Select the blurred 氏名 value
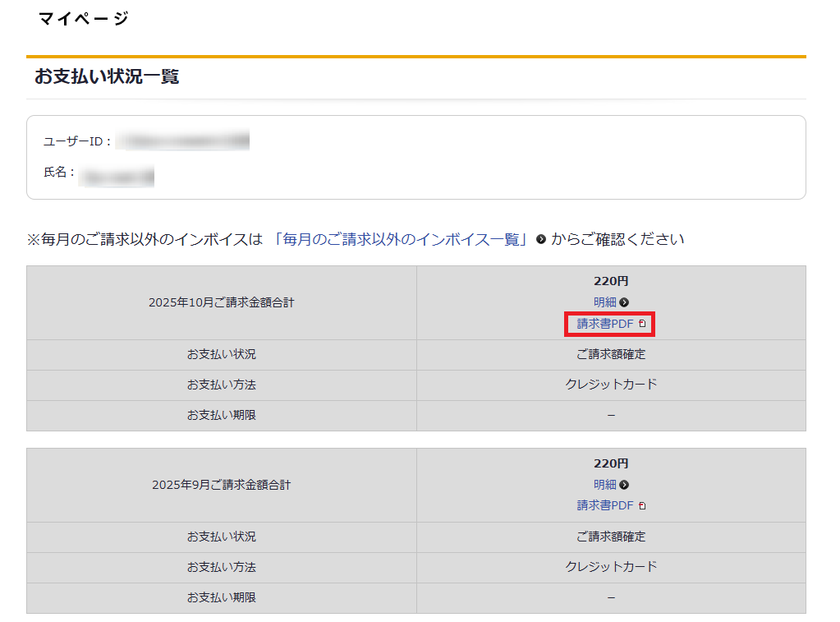Image resolution: width=840 pixels, height=622 pixels. (x=117, y=173)
